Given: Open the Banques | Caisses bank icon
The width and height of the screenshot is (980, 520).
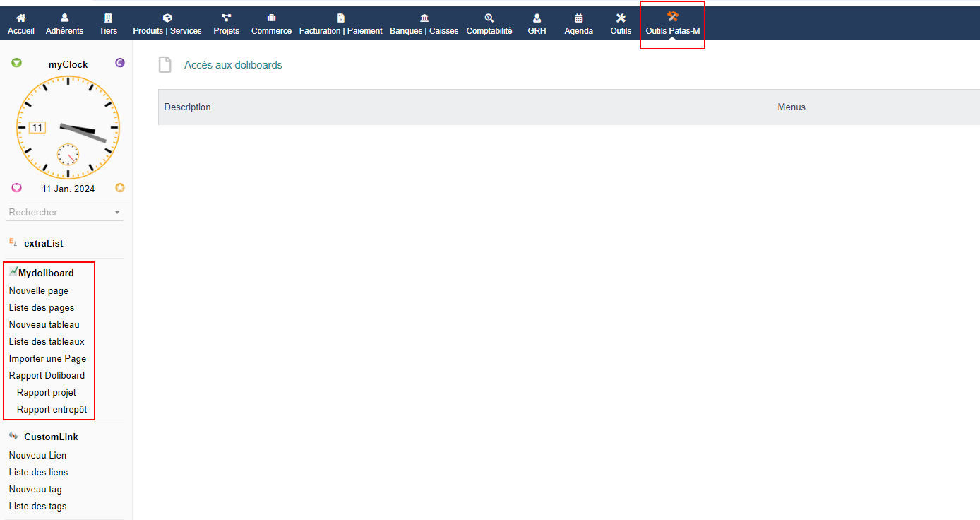Looking at the screenshot, I should click(424, 18).
